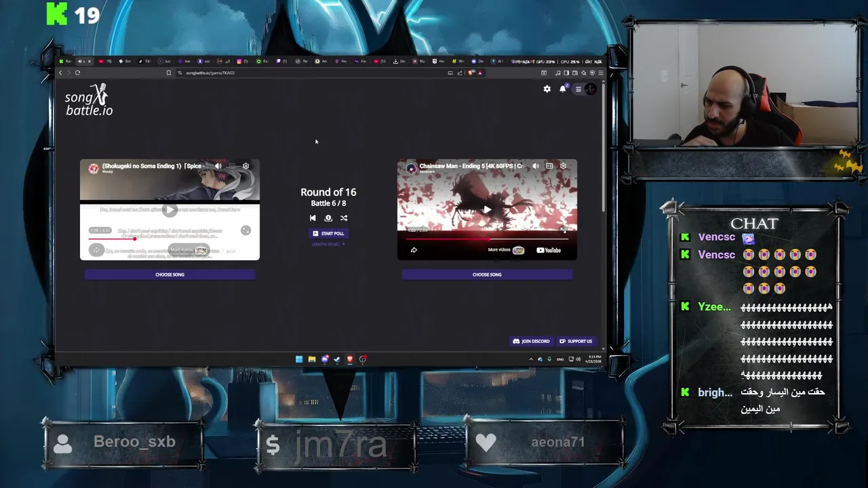Viewport: 868px width, 488px height.
Task: Open More videos on Shokugeki no Soma player
Action: coord(189,250)
